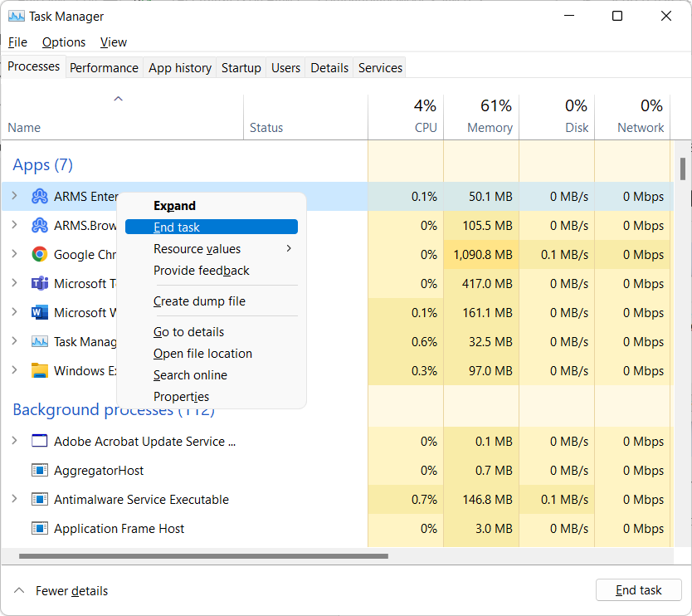Viewport: 692px width, 616px height.
Task: Open the Options menu
Action: (63, 42)
